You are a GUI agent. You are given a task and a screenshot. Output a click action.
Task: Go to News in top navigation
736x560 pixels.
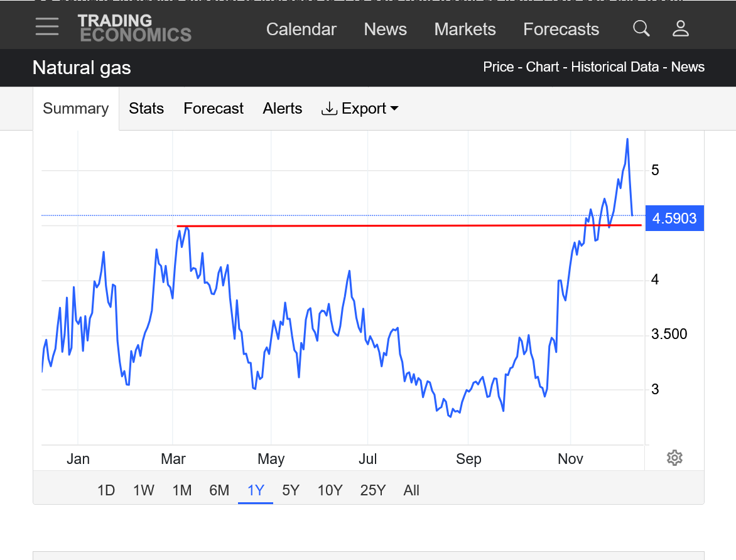tap(385, 30)
